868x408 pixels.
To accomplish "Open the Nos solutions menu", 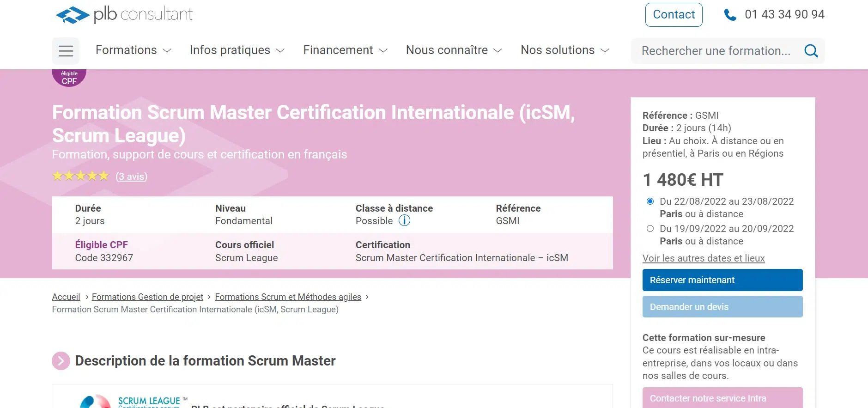I will point(565,50).
